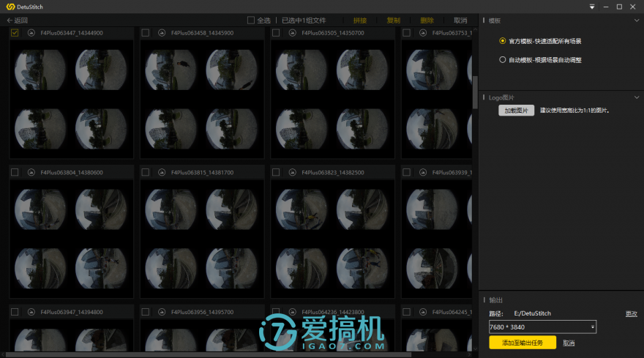This screenshot has width=644, height=358.
Task: Click the horizontal scrollbar below file grid
Action: click(209, 355)
